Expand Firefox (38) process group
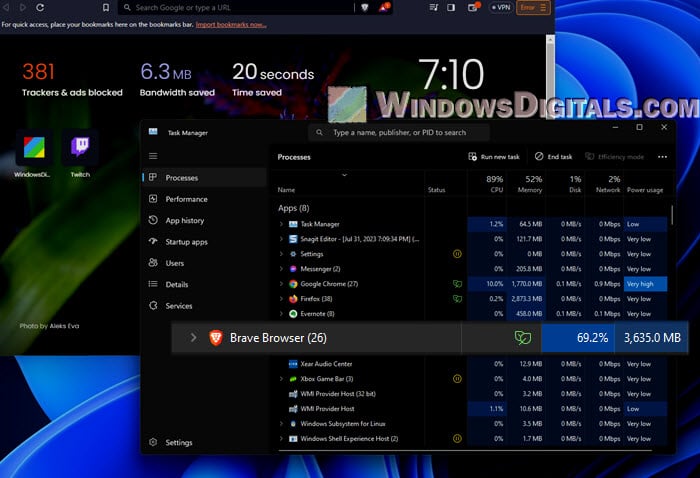The width and height of the screenshot is (700, 478). 281,299
